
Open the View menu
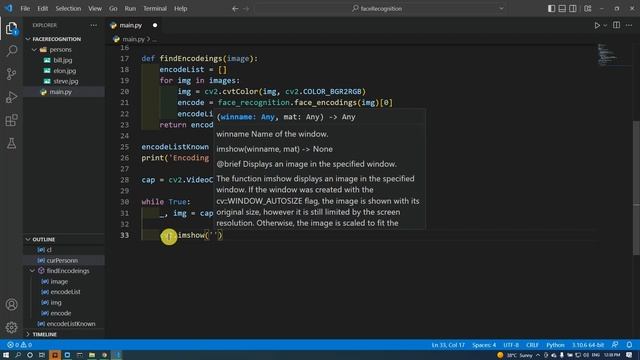[95, 9]
